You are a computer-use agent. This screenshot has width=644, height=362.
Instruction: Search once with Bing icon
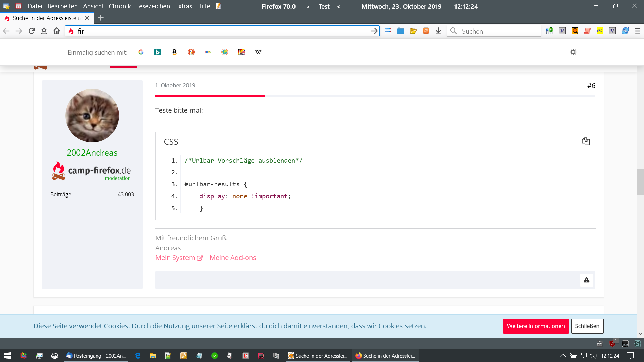(157, 52)
